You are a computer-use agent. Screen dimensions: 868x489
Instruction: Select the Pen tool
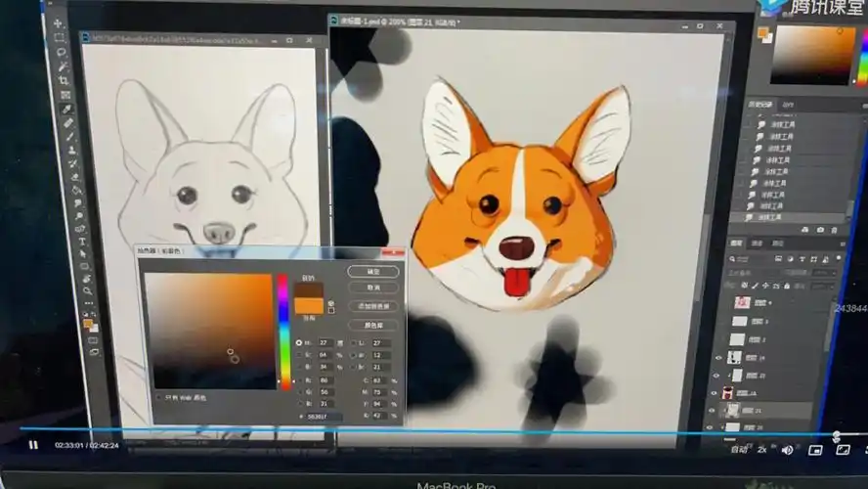pos(80,229)
